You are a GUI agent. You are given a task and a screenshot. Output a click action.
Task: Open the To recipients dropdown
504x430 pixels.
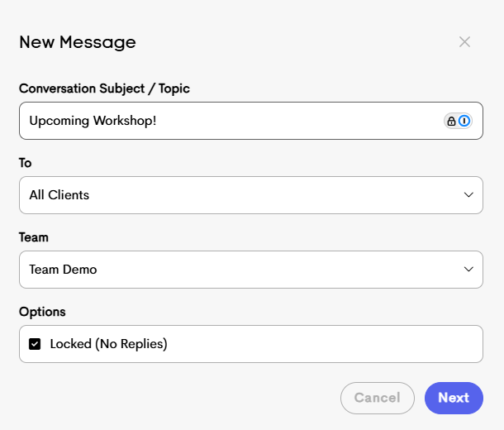point(251,195)
